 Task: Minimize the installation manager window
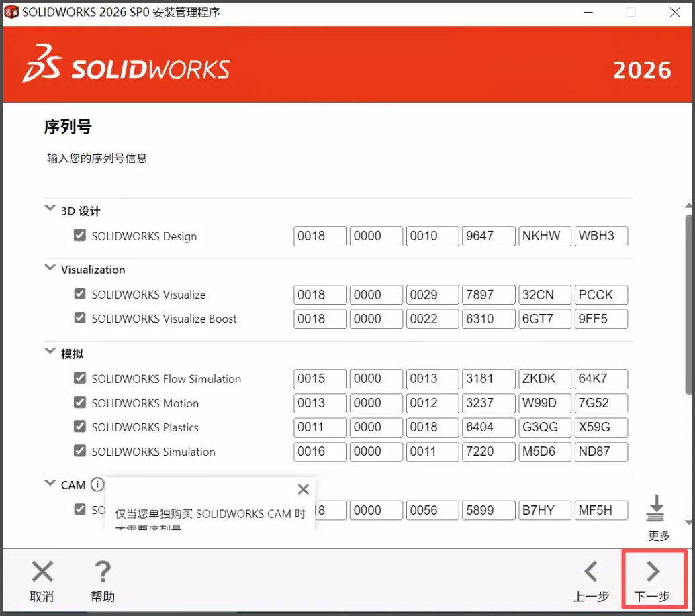click(x=588, y=12)
